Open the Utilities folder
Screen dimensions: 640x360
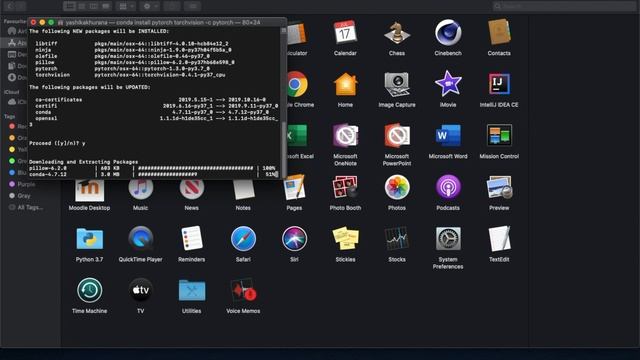point(192,290)
